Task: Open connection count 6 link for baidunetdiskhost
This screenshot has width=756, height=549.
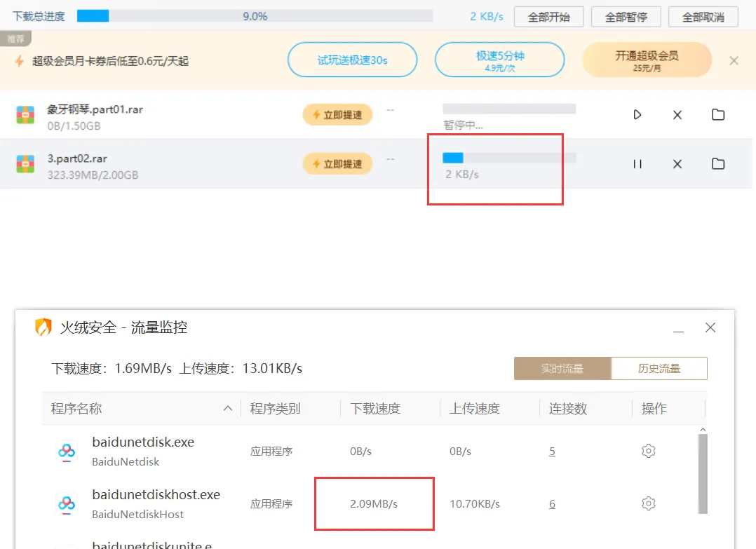Action: click(552, 503)
